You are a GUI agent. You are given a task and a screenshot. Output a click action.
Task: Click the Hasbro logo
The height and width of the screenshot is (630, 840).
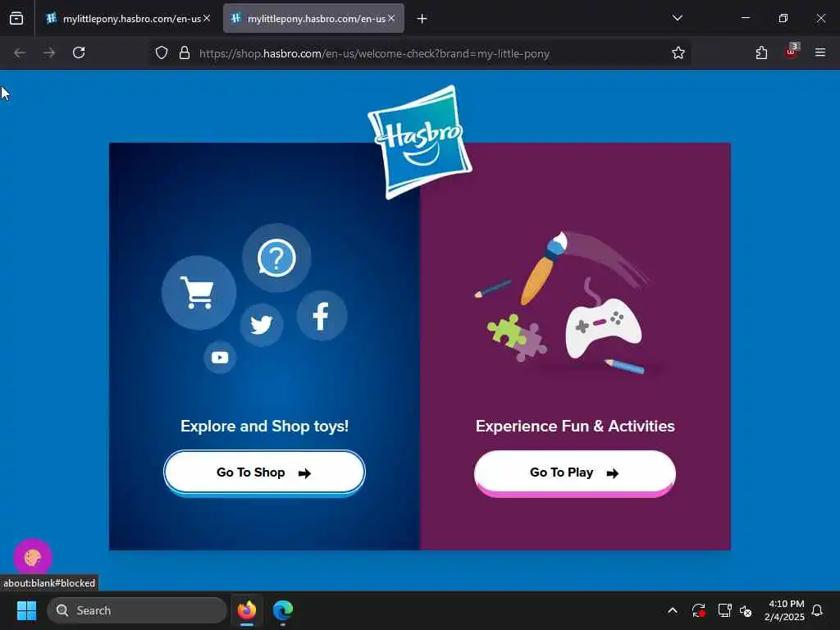pyautogui.click(x=419, y=142)
